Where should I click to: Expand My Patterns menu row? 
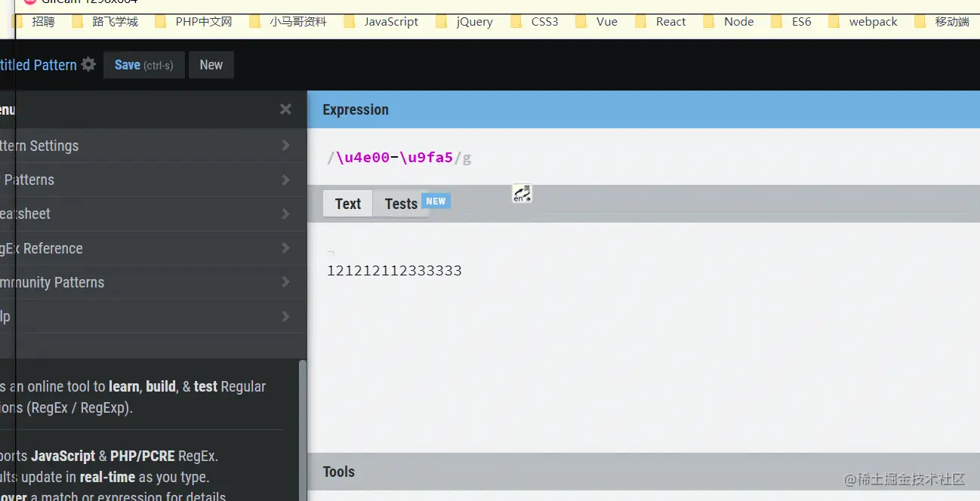point(153,180)
